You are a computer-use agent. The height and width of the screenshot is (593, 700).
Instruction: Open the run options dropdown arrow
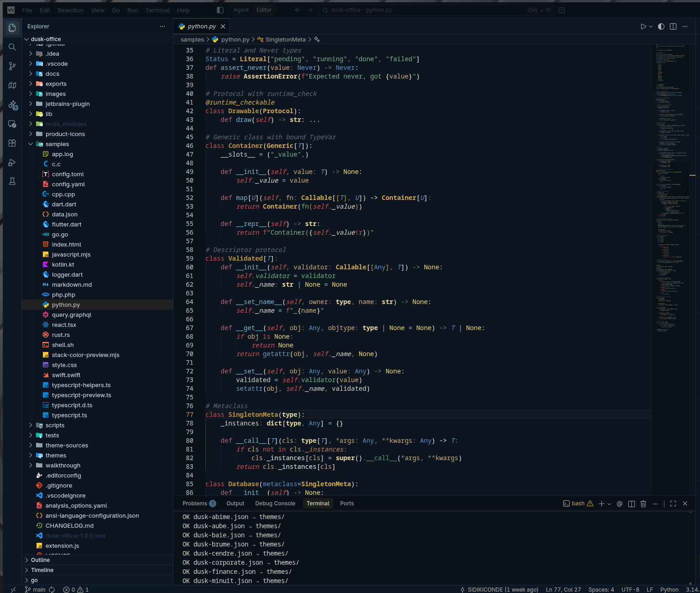click(x=651, y=26)
